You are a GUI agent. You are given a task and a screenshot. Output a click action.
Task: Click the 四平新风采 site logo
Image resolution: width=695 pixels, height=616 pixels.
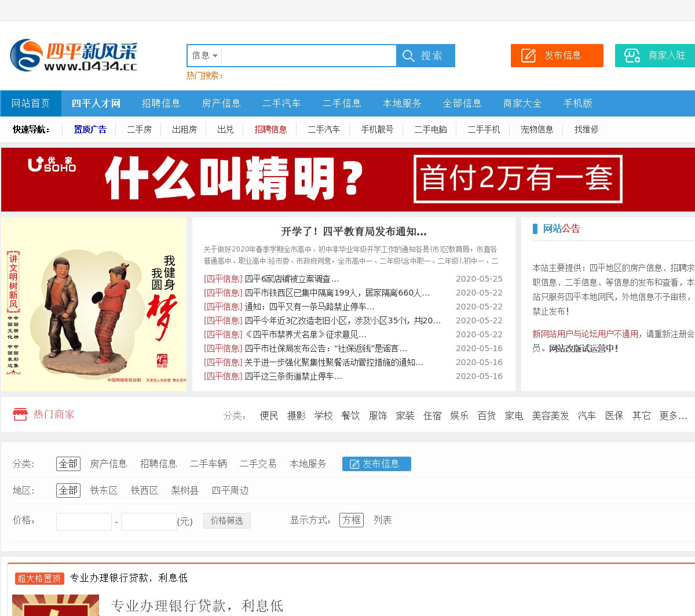click(x=74, y=56)
